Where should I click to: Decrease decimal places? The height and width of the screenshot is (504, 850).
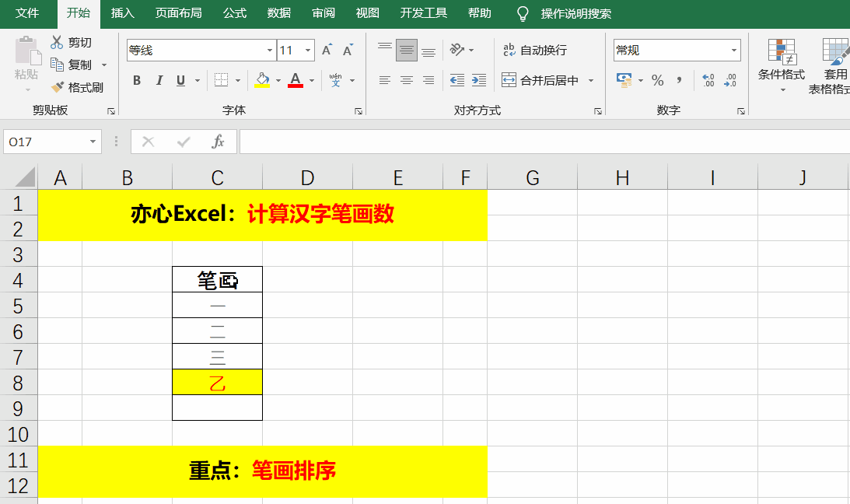point(729,80)
